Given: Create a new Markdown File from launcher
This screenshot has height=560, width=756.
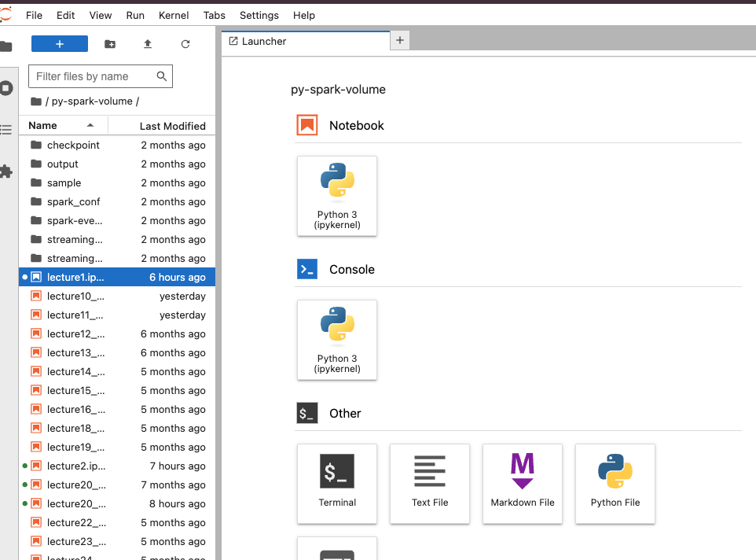Looking at the screenshot, I should 522,484.
